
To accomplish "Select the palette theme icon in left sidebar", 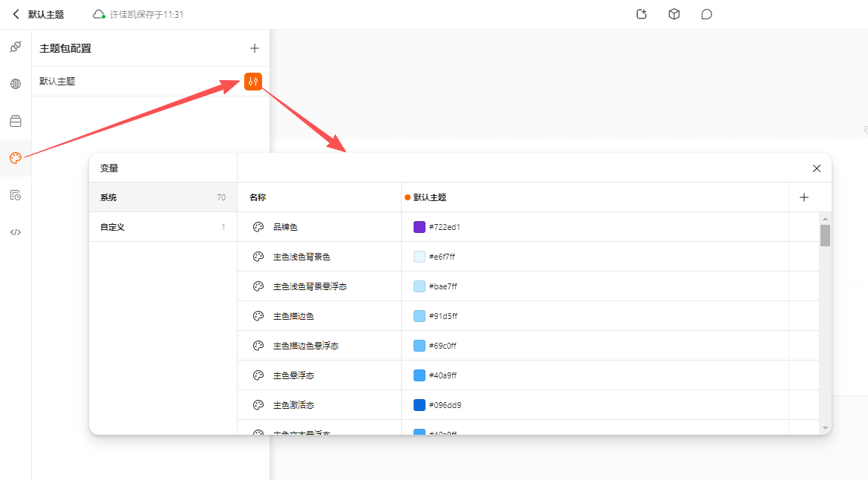I will coord(16,158).
